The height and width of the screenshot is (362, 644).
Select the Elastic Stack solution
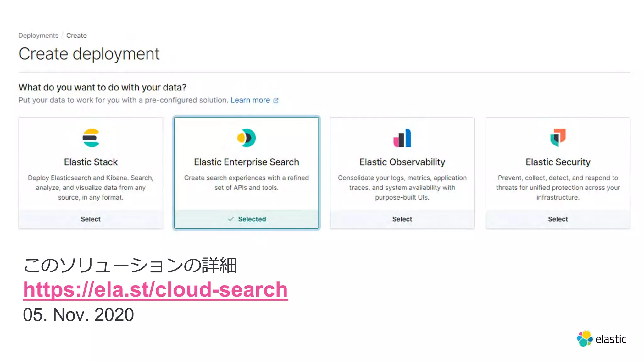pyautogui.click(x=91, y=219)
